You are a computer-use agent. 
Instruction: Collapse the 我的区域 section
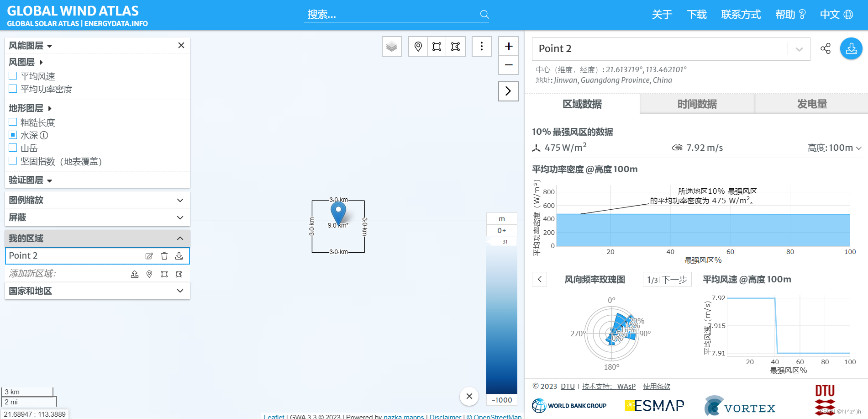tap(180, 238)
